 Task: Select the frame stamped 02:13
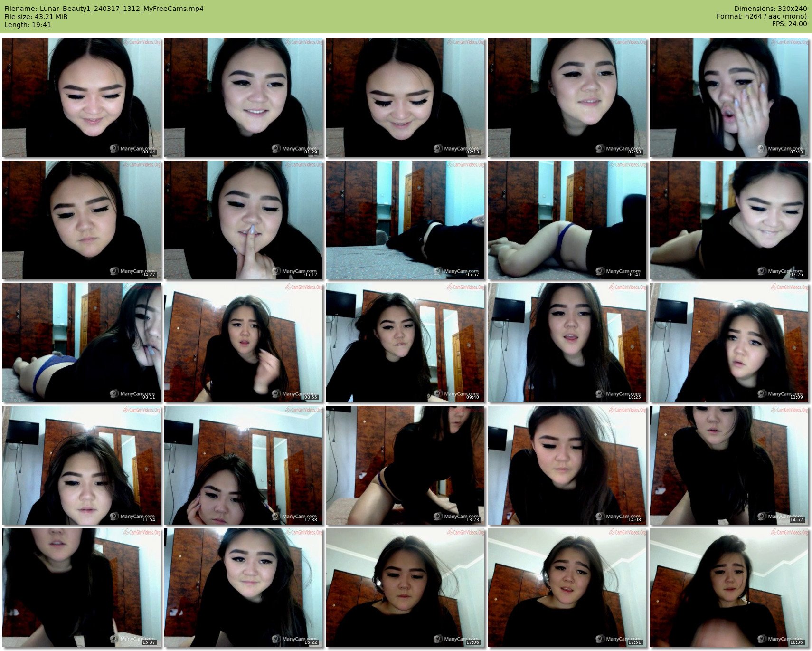406,97
